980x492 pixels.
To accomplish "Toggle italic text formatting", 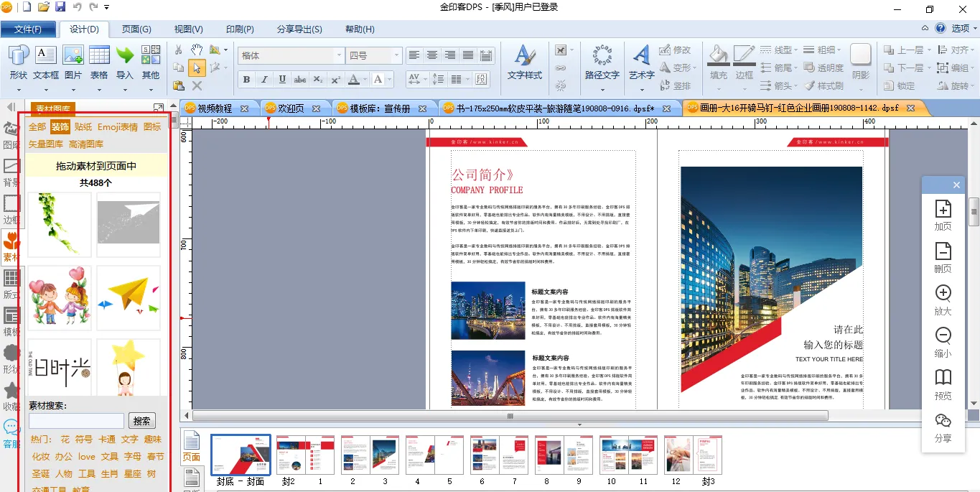I will 264,79.
